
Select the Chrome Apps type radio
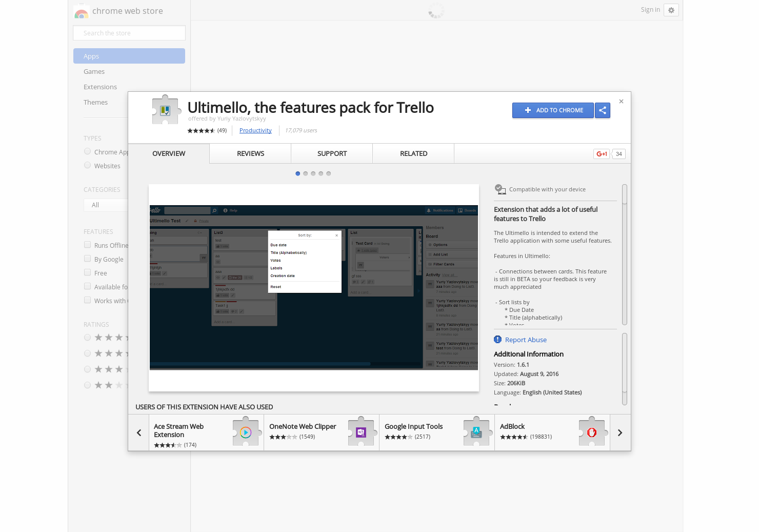pos(88,151)
